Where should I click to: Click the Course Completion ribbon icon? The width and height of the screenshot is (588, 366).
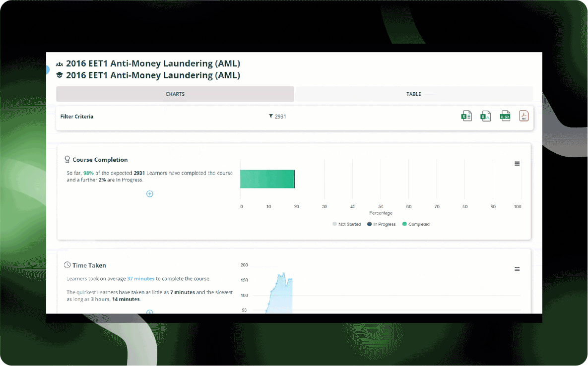pos(67,160)
